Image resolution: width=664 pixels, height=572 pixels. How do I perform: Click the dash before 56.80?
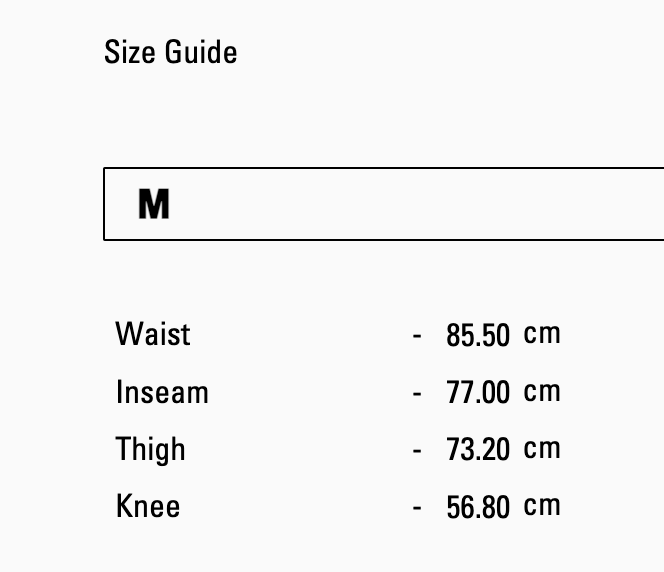pyautogui.click(x=417, y=508)
